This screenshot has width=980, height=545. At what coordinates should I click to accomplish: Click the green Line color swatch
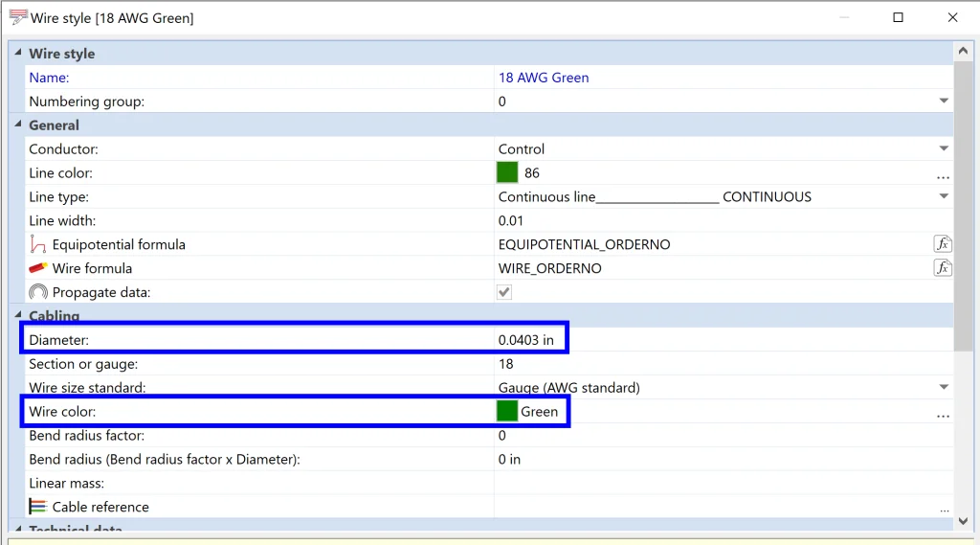[x=507, y=172]
